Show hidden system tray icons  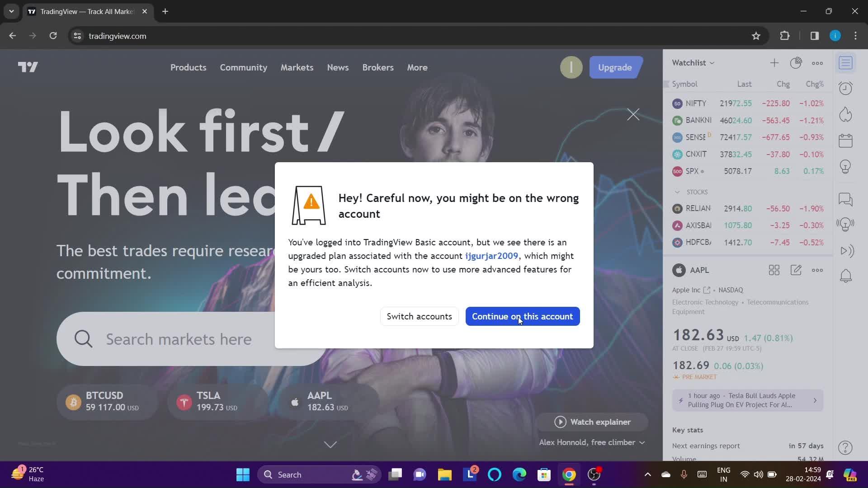click(647, 474)
